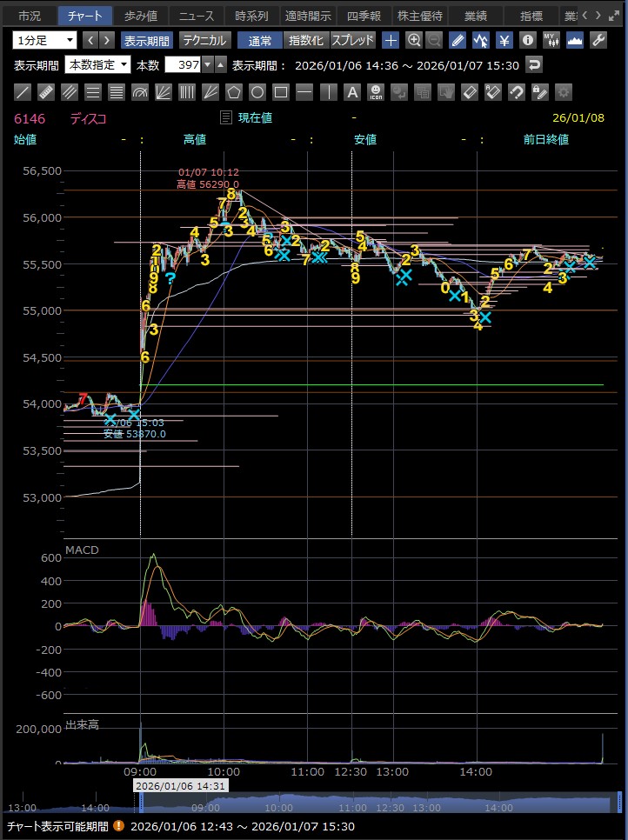Screen dimensions: 628x840
Task: Open the 1分足 timeframe dropdown
Action: point(44,40)
